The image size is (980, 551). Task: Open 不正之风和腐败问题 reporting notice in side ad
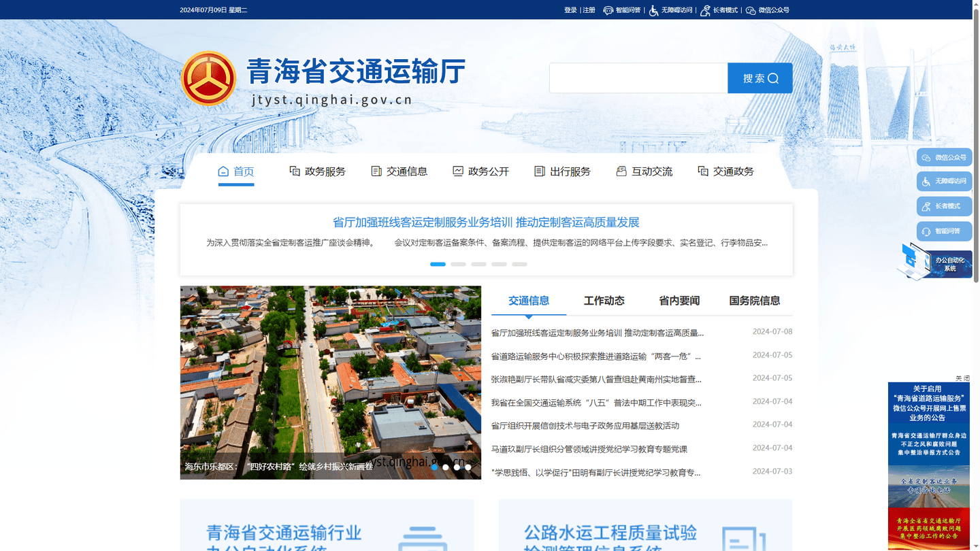click(x=929, y=444)
